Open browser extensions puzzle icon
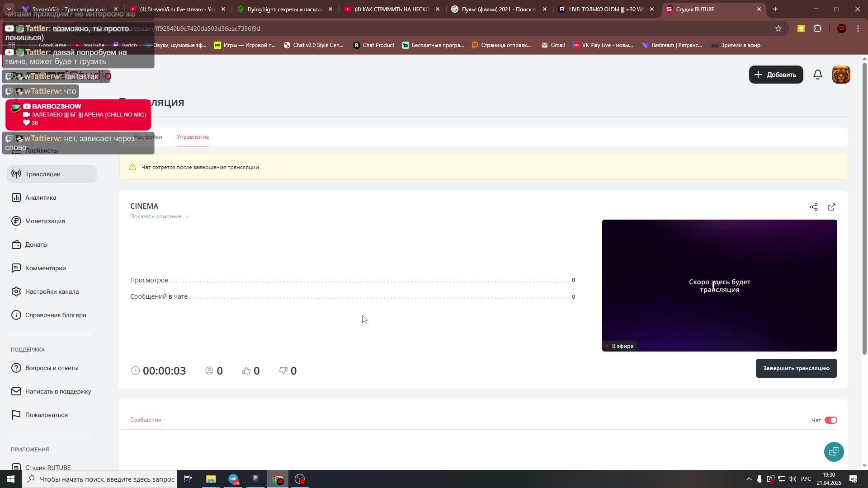This screenshot has height=488, width=868. 817,28
